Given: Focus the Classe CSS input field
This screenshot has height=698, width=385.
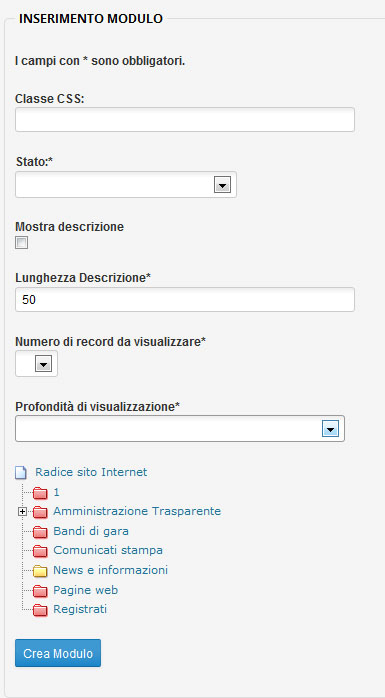Looking at the screenshot, I should click(185, 119).
